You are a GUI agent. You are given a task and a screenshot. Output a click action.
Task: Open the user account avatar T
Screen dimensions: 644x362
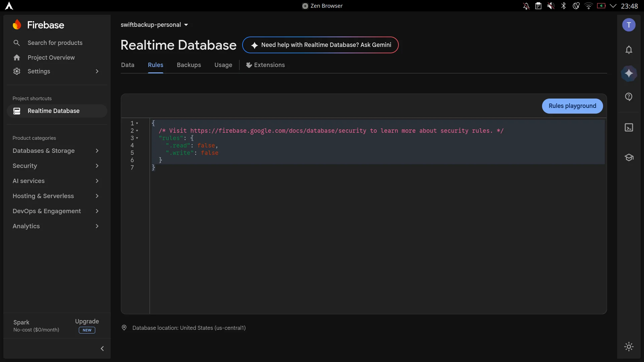pyautogui.click(x=629, y=25)
